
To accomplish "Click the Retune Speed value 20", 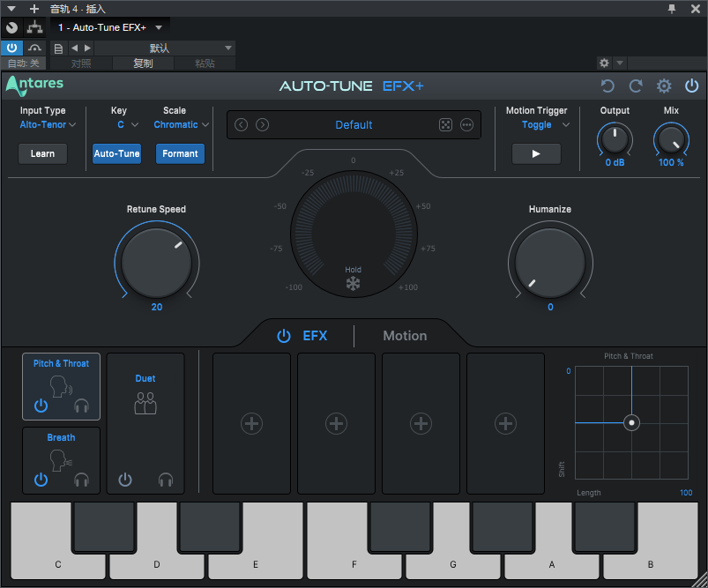I will point(157,307).
